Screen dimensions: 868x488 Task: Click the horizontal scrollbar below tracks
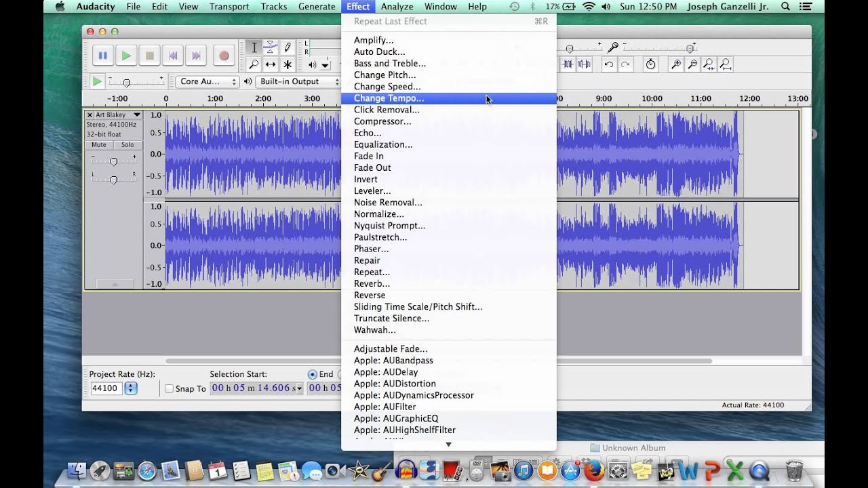439,361
